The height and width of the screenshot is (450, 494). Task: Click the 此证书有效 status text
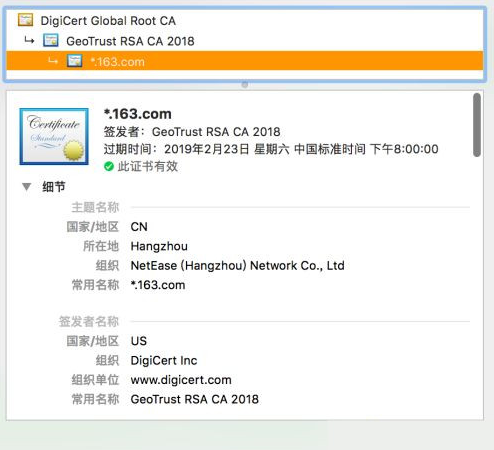click(148, 166)
